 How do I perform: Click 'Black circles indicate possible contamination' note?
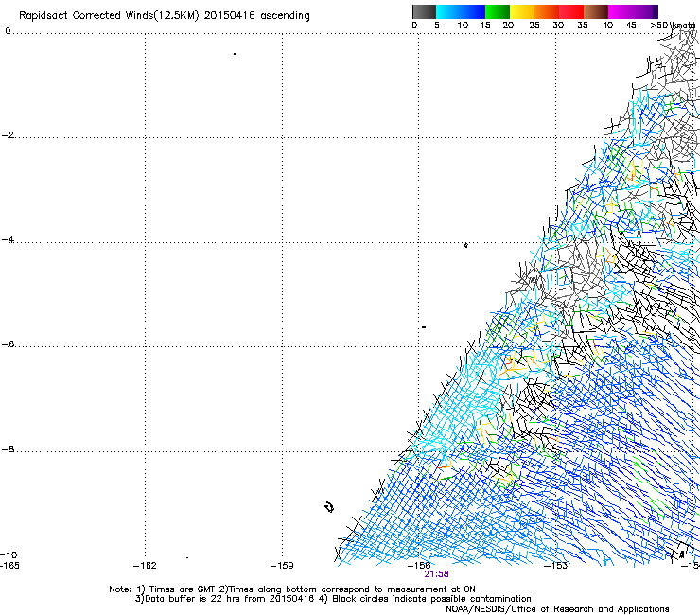[x=431, y=599]
